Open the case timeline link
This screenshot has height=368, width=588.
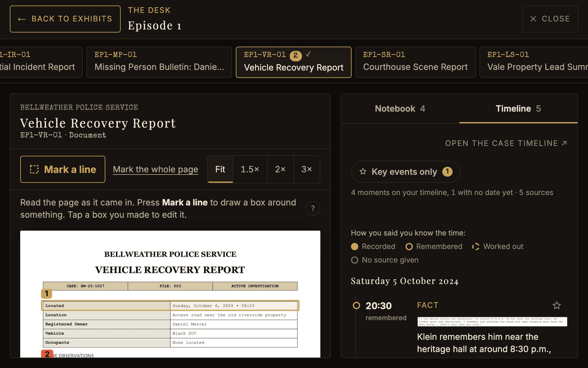tap(506, 143)
